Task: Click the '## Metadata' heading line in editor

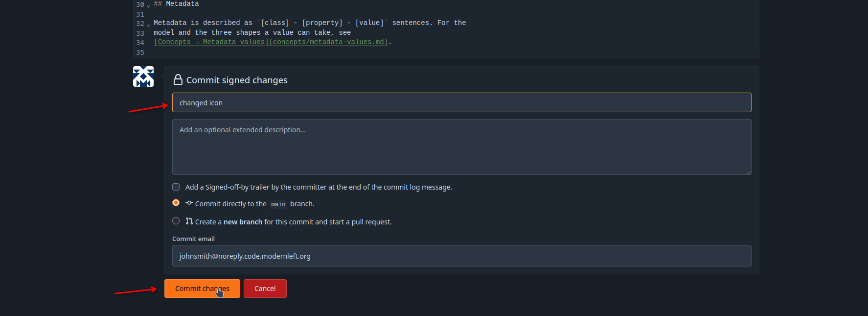Action: 176,4
